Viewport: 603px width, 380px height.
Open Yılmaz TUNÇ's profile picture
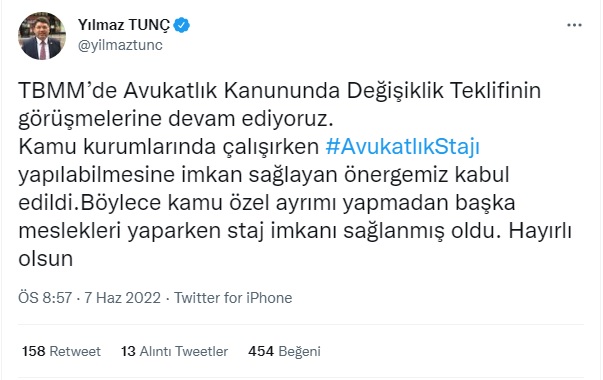point(42,36)
